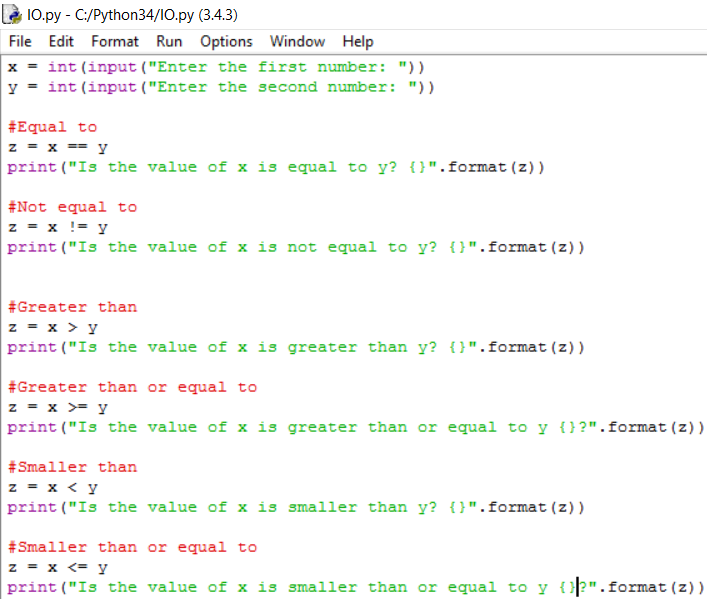The width and height of the screenshot is (707, 599).
Task: Click the line 'z = x <= y'
Action: pos(58,567)
